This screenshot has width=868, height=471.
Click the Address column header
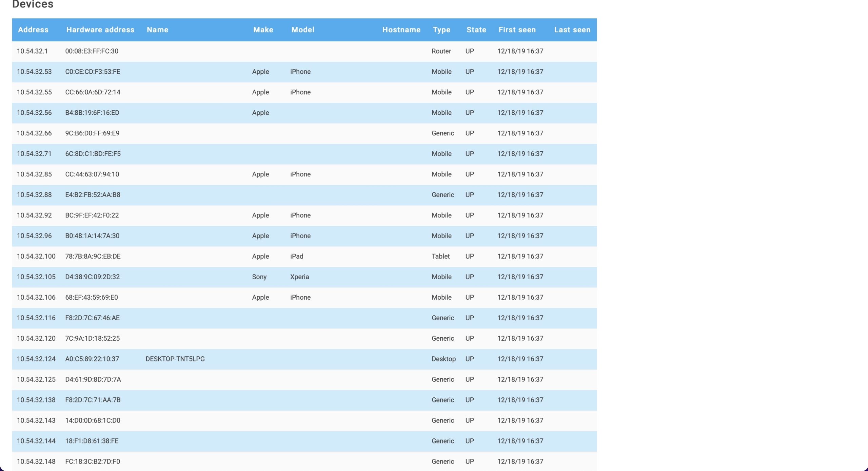point(33,30)
